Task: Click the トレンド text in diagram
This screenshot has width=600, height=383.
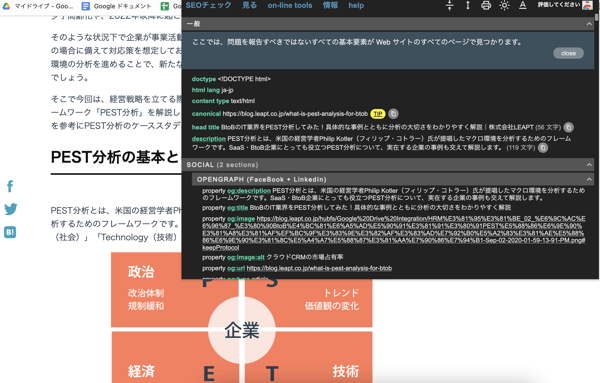Action: [341, 293]
